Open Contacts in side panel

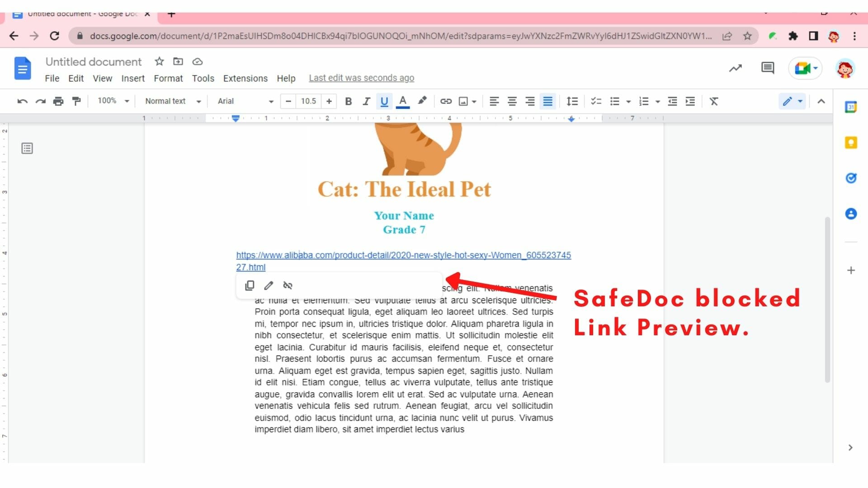coord(851,214)
